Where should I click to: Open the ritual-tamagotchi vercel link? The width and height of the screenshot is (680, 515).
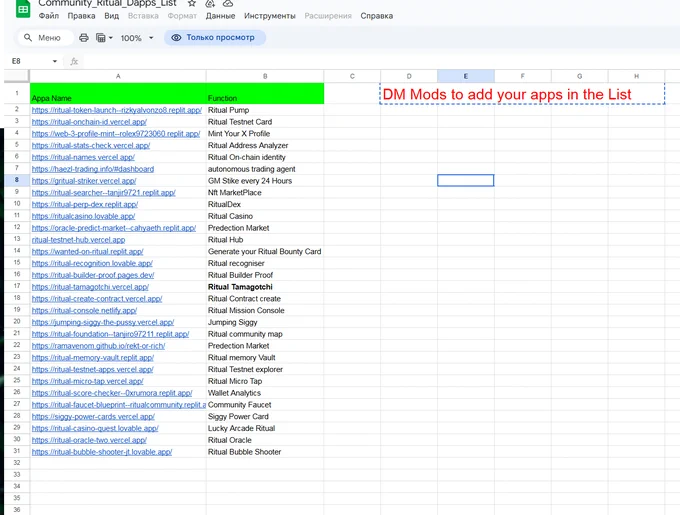90,287
